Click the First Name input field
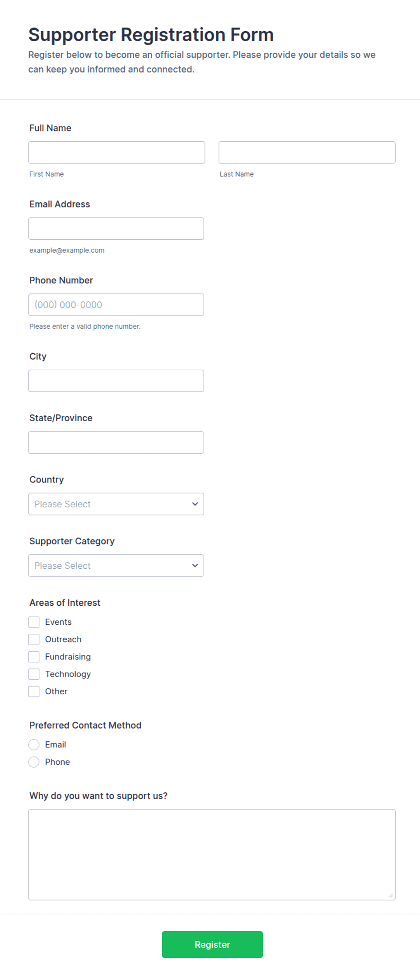This screenshot has height=980, width=420. coord(117,153)
